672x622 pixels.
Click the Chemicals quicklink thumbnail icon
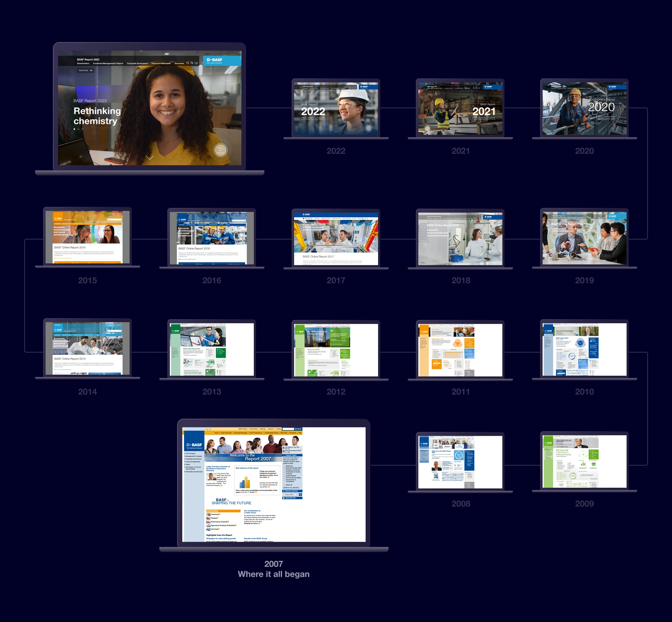209,515
